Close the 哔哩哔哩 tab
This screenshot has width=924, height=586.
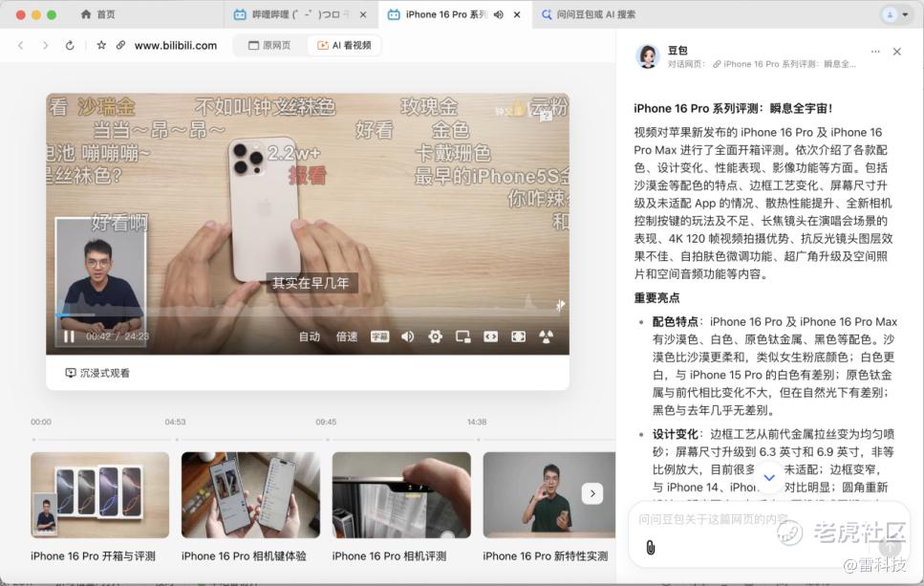click(364, 14)
